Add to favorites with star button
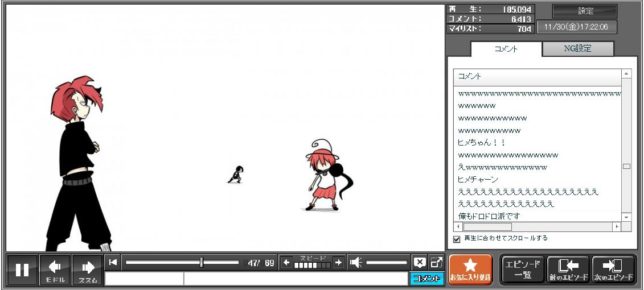Image resolution: width=644 pixels, height=290 pixels. pos(470,270)
